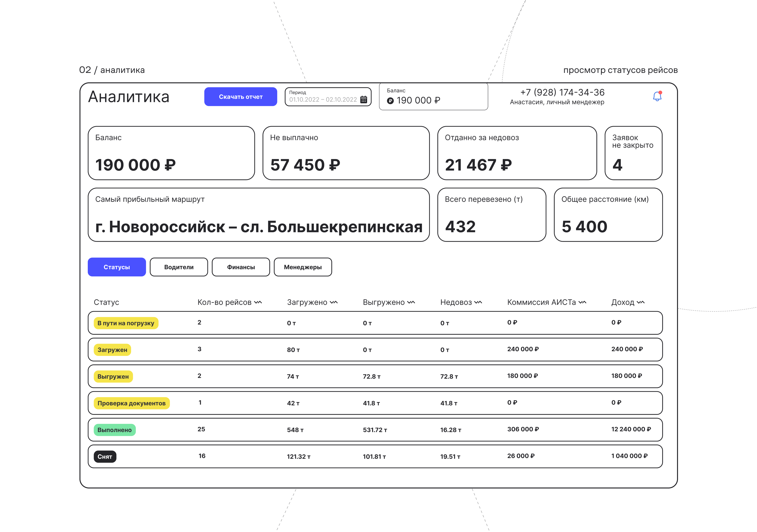This screenshot has height=532, width=757.
Task: Sort by Доход column arrow
Action: [x=641, y=302]
